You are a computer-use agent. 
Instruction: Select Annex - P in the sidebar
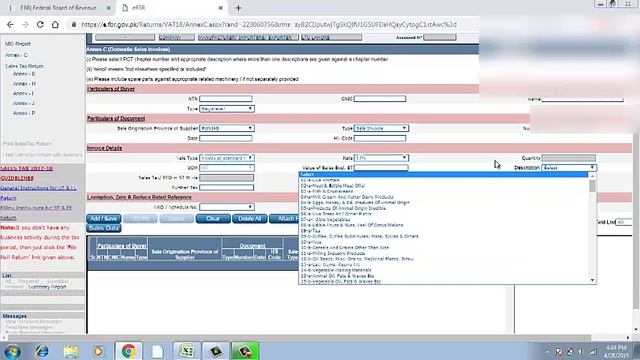pos(24,113)
